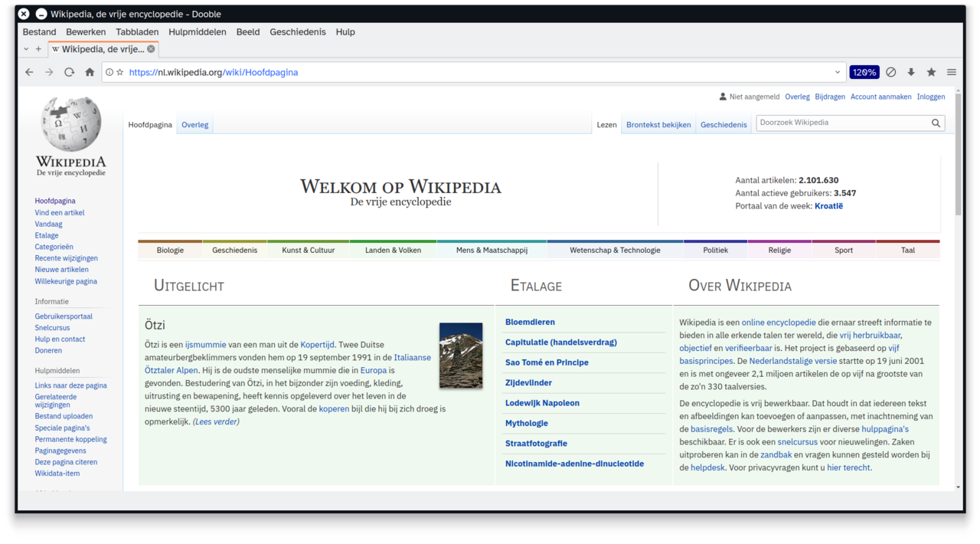The image size is (980, 544).
Task: Click the Inloggen link
Action: point(931,97)
